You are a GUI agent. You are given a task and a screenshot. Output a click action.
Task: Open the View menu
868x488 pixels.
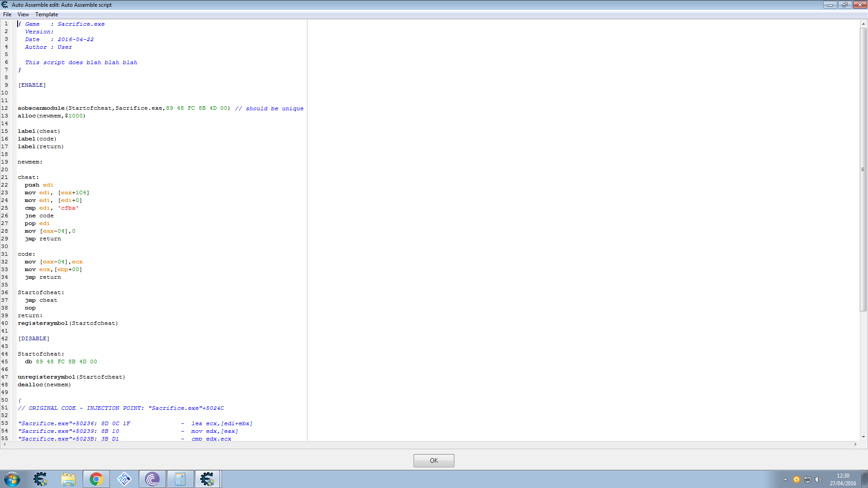pyautogui.click(x=23, y=14)
